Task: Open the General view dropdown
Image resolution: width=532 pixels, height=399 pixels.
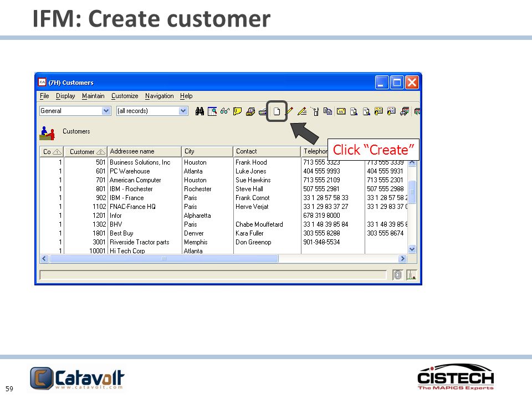Action: (x=106, y=111)
